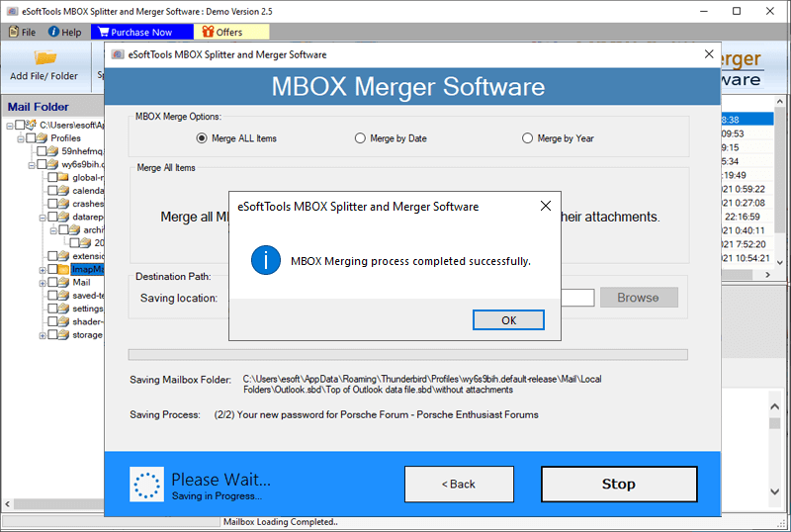The image size is (791, 532).
Task: Collapse the archived subfolder node
Action: click(53, 230)
